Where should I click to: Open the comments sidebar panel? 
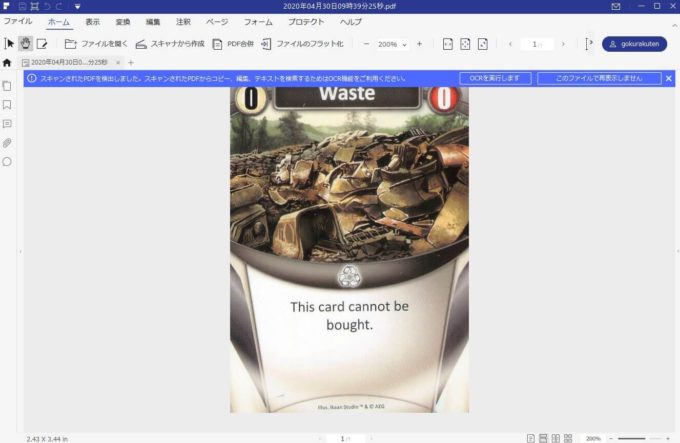(7, 124)
